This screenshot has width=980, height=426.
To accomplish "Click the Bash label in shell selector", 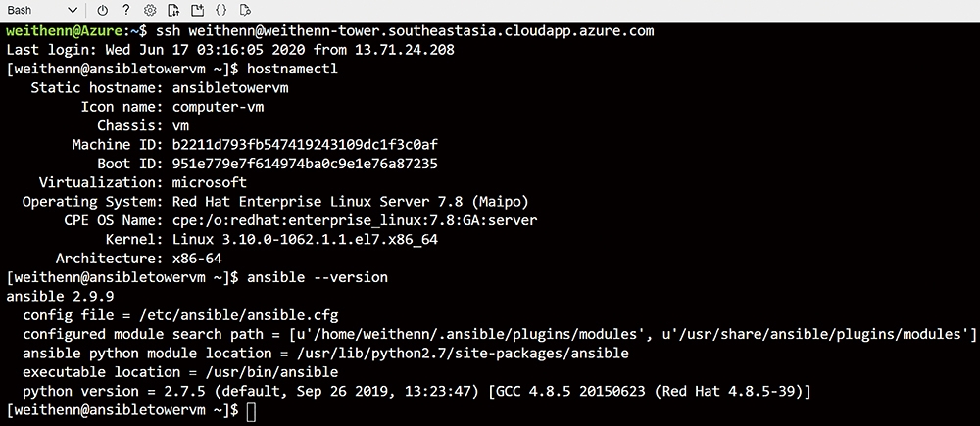I will (x=20, y=10).
